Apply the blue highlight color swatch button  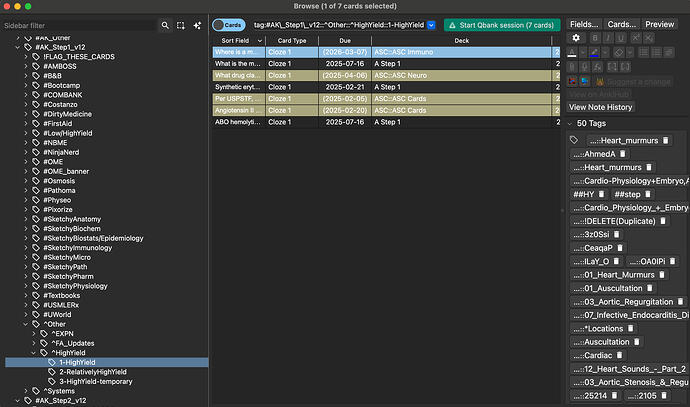pos(594,52)
